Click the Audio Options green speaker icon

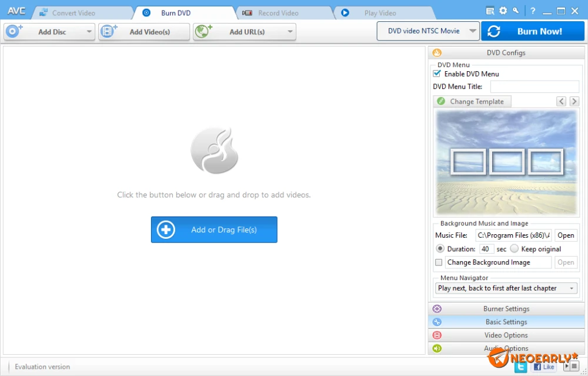click(x=437, y=348)
